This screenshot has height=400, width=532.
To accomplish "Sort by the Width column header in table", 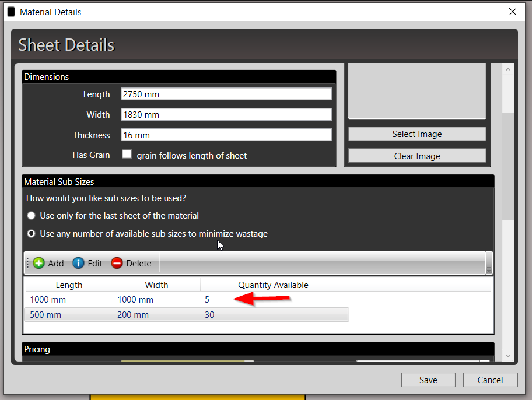I will (156, 285).
